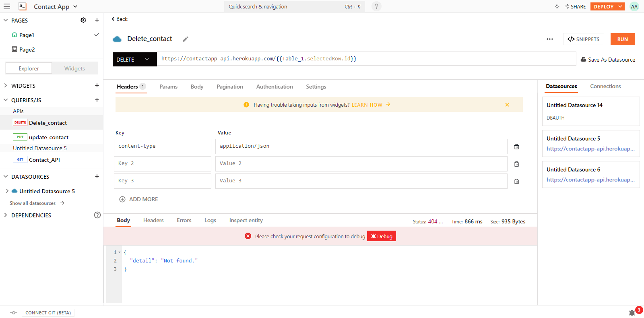Open the Errors response tab
This screenshot has width=644, height=318.
[x=184, y=220]
